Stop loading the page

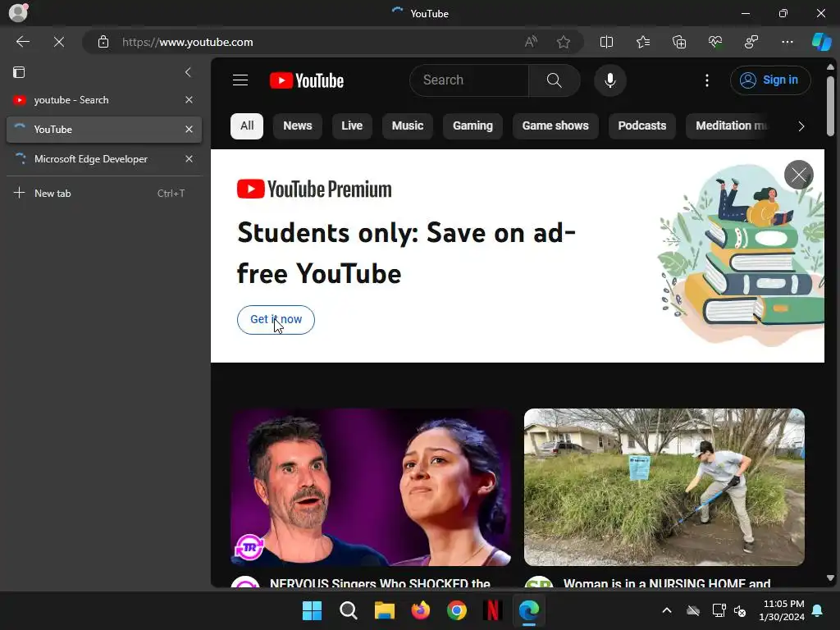point(59,42)
